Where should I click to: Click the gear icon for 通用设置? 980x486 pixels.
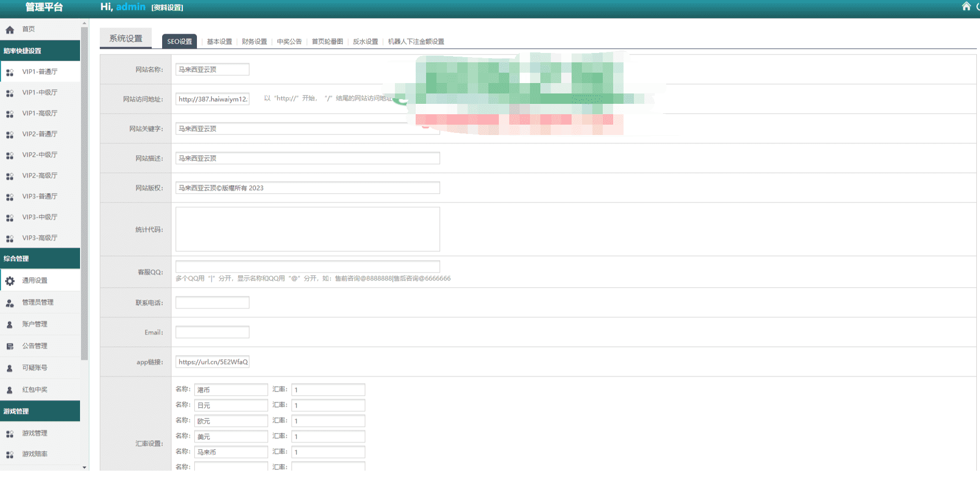point(10,281)
